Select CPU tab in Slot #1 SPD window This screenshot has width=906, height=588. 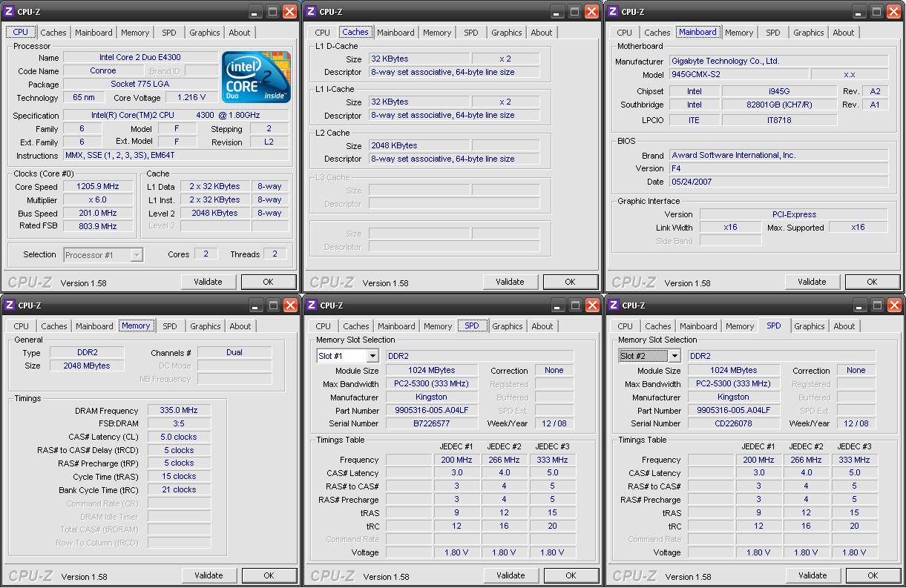(x=324, y=326)
